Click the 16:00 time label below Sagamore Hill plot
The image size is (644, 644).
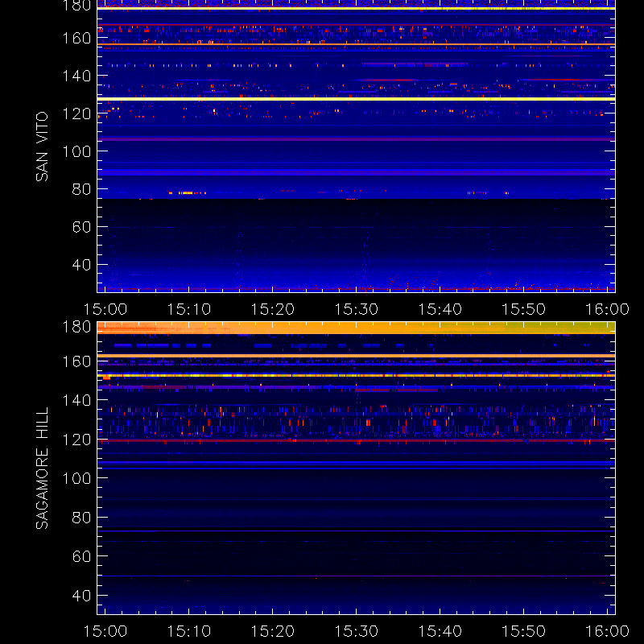click(607, 631)
